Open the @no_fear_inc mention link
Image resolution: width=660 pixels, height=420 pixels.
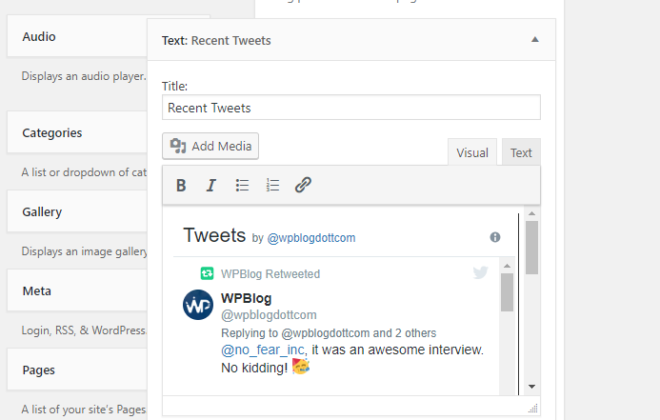pyautogui.click(x=263, y=350)
